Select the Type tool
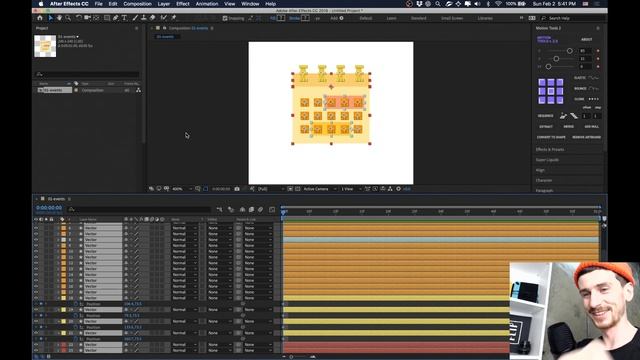640x360 pixels. point(124,18)
